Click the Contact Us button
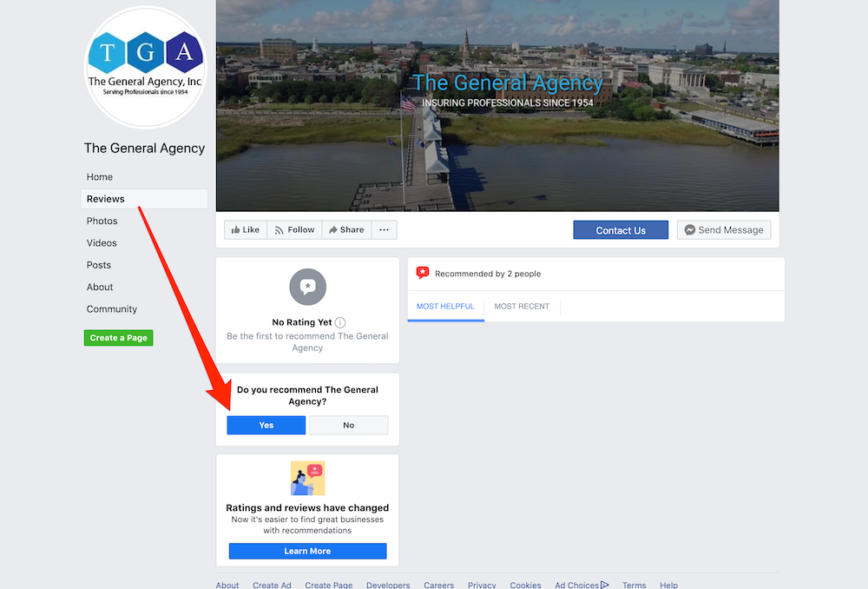Screen dimensions: 868x589 pyautogui.click(x=621, y=230)
